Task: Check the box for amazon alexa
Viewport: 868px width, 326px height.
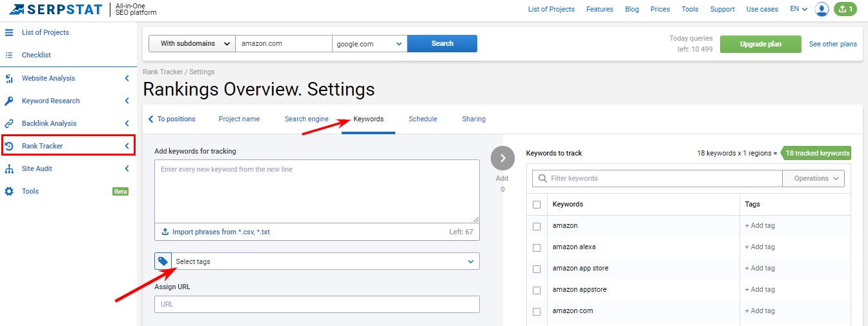Action: tap(537, 247)
